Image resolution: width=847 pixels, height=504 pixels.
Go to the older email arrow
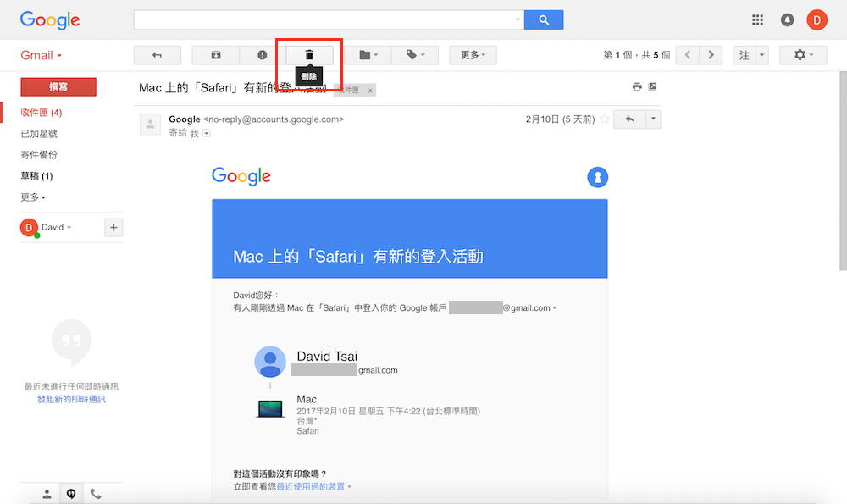[x=711, y=55]
